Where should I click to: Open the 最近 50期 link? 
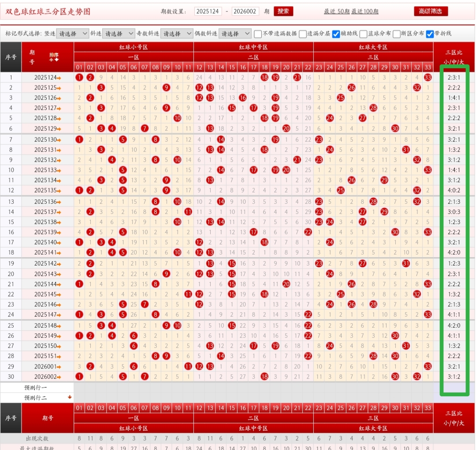(x=337, y=11)
